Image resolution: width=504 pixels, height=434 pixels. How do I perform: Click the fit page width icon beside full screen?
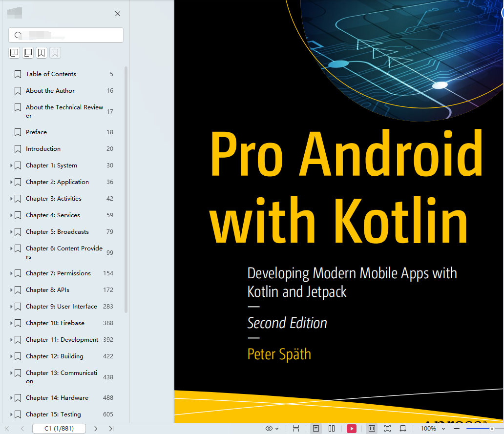403,429
